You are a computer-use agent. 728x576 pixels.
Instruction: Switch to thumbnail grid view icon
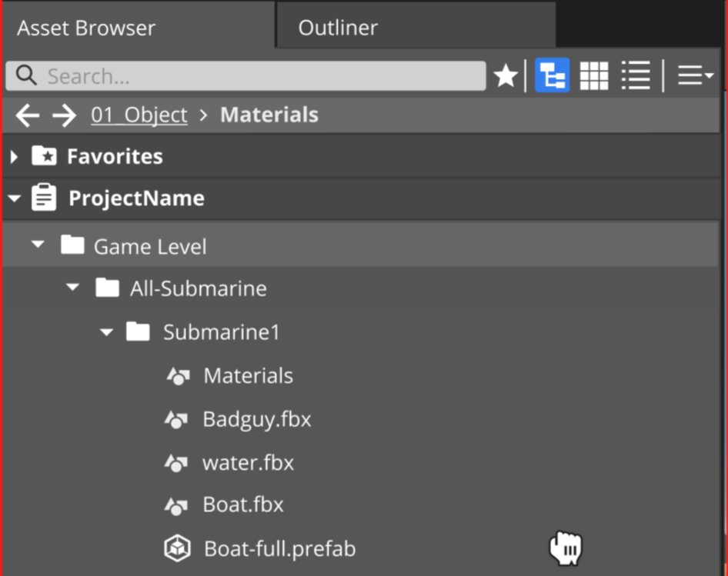tap(593, 75)
